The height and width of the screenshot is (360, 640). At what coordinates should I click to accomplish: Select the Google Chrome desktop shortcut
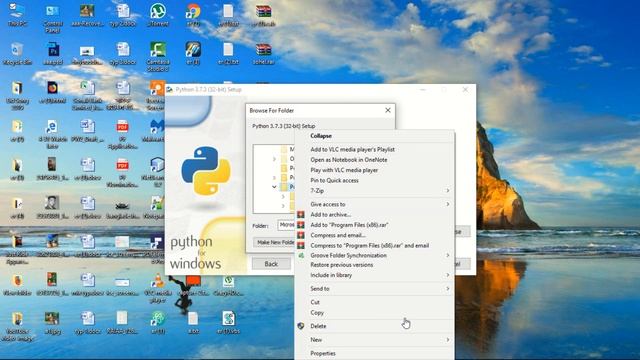[x=193, y=15]
